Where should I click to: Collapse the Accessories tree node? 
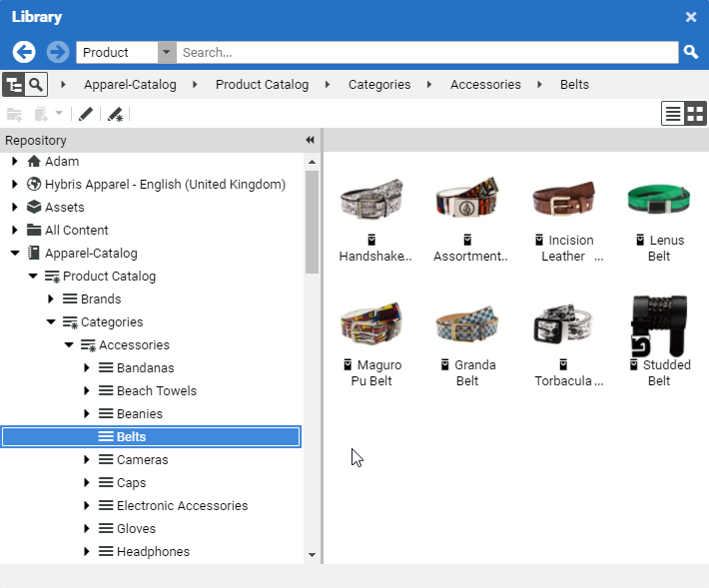coord(69,344)
